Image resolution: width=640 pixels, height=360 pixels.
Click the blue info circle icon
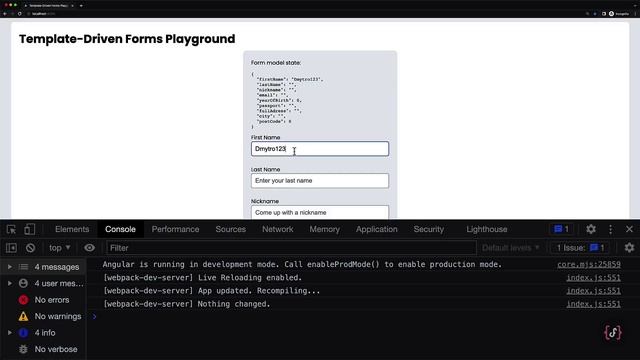click(x=23, y=333)
